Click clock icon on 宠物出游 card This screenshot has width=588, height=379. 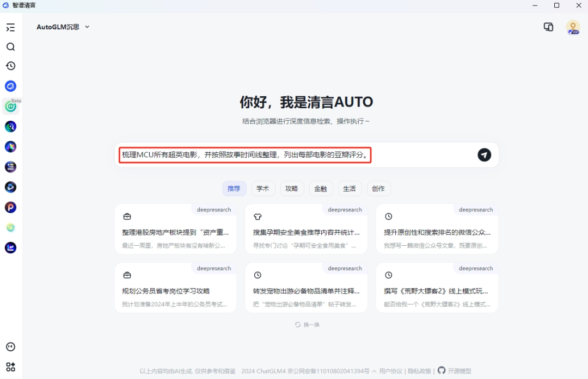coord(258,275)
